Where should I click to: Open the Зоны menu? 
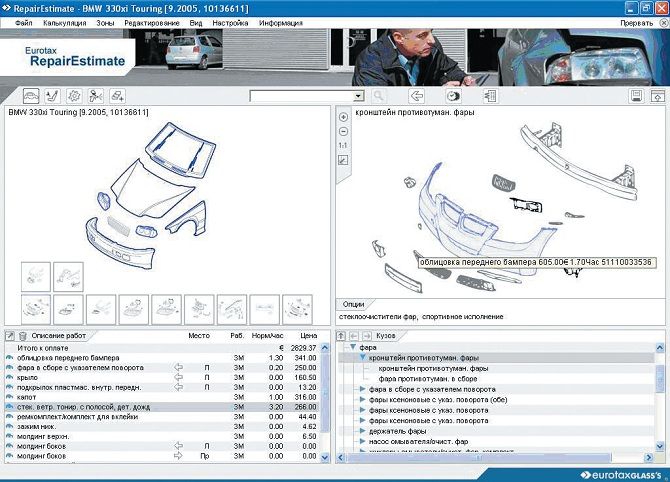pyautogui.click(x=105, y=23)
